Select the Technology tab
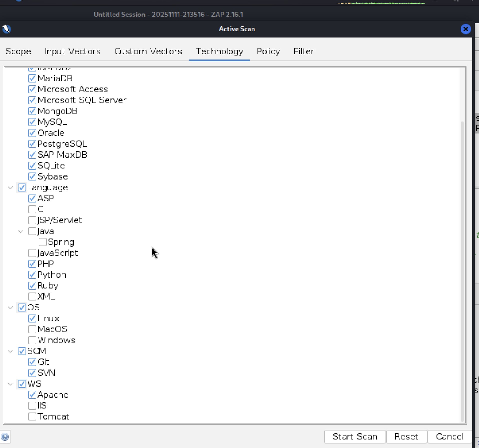479x448 pixels. (x=219, y=51)
